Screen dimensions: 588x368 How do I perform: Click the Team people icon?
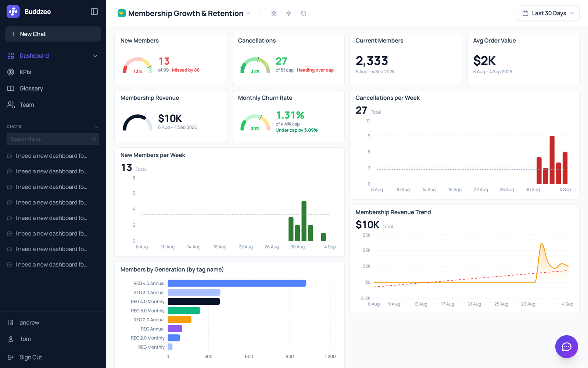[x=11, y=105]
